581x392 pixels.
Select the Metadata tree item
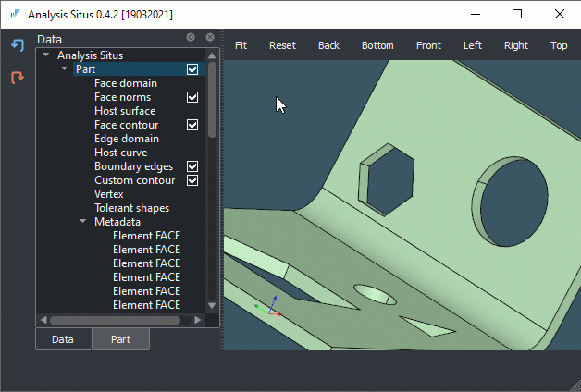coord(117,222)
